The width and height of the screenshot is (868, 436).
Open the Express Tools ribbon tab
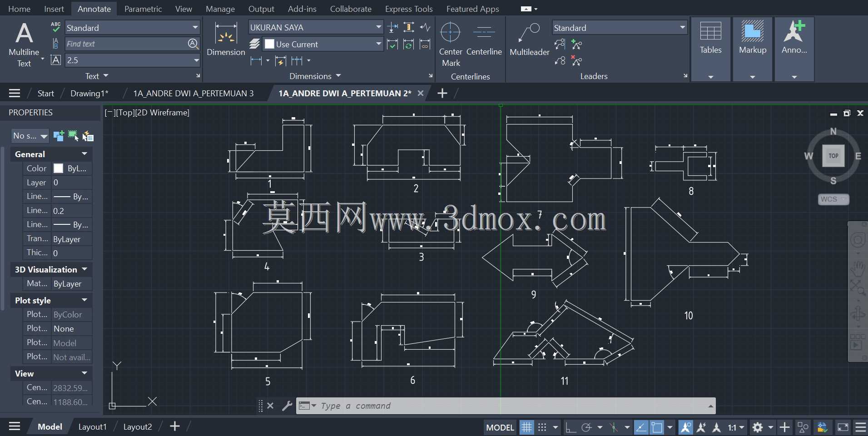409,9
